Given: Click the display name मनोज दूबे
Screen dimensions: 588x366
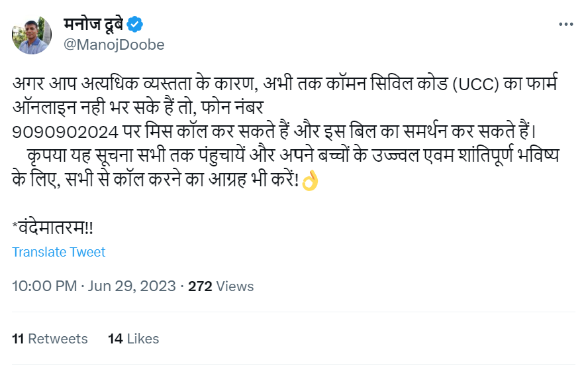Looking at the screenshot, I should (x=92, y=25).
